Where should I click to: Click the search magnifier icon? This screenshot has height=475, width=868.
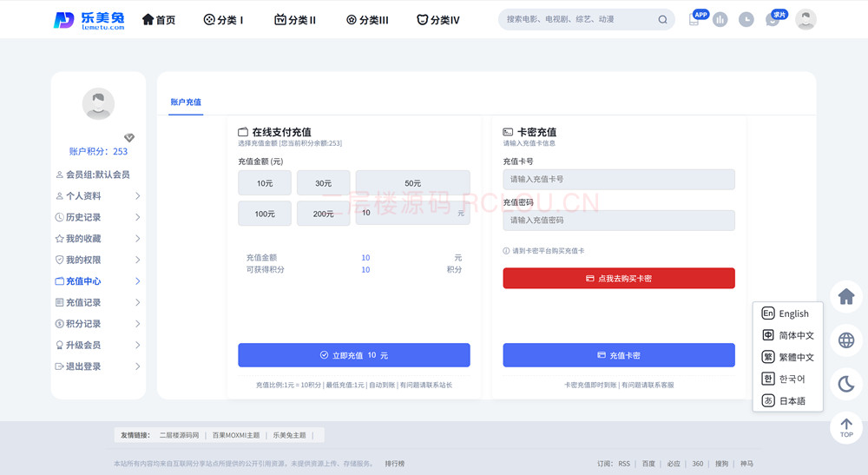click(663, 19)
